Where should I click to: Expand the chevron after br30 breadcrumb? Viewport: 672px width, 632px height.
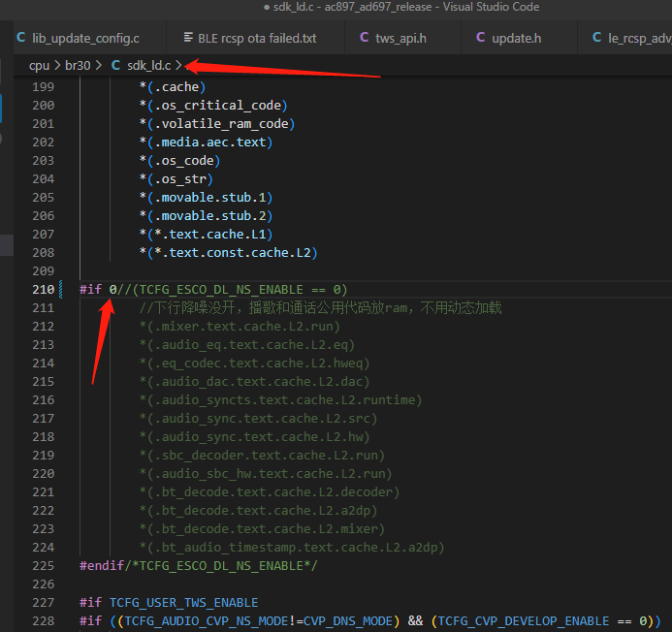(99, 66)
